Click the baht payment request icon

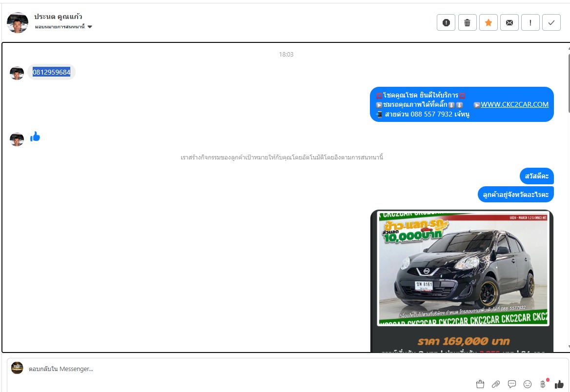pyautogui.click(x=543, y=384)
